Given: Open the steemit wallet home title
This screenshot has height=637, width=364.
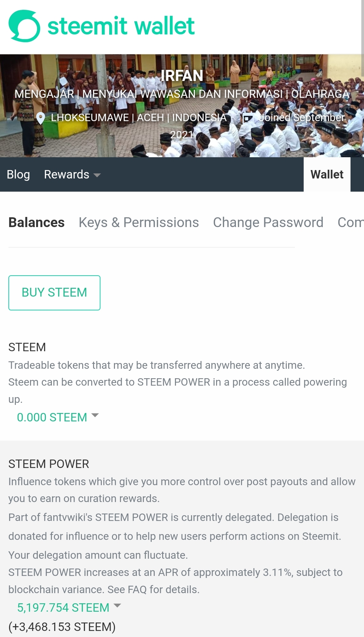Looking at the screenshot, I should [121, 26].
